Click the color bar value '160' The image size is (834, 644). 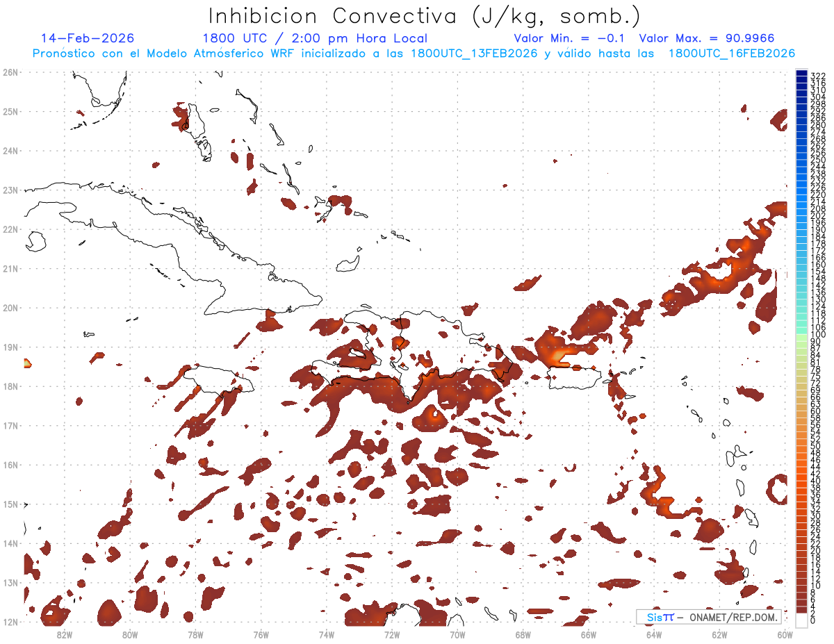[x=818, y=265]
